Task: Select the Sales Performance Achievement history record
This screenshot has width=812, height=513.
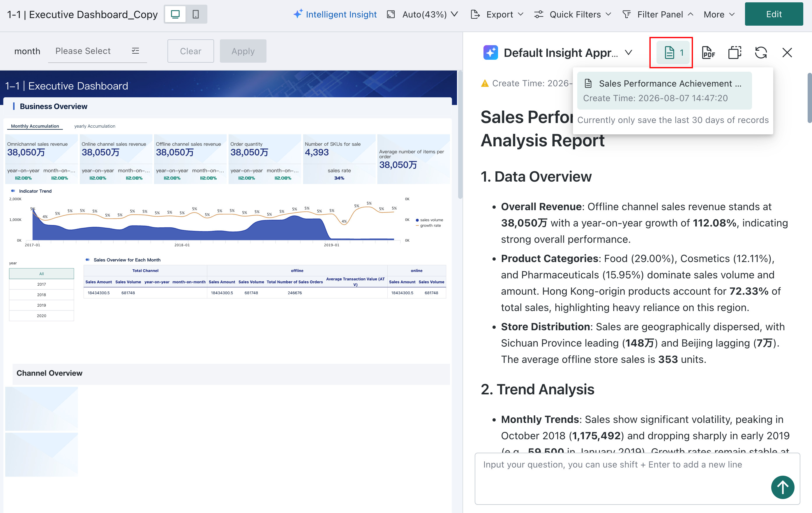Action: click(664, 90)
